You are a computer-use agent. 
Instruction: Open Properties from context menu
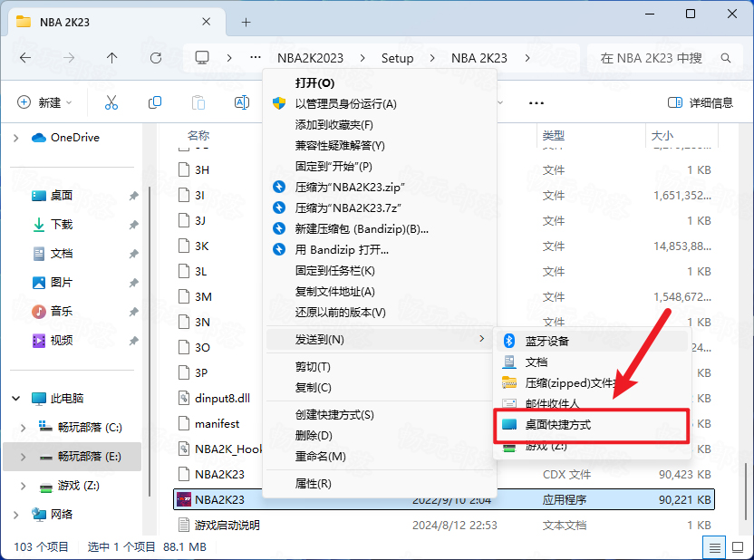coord(380,484)
